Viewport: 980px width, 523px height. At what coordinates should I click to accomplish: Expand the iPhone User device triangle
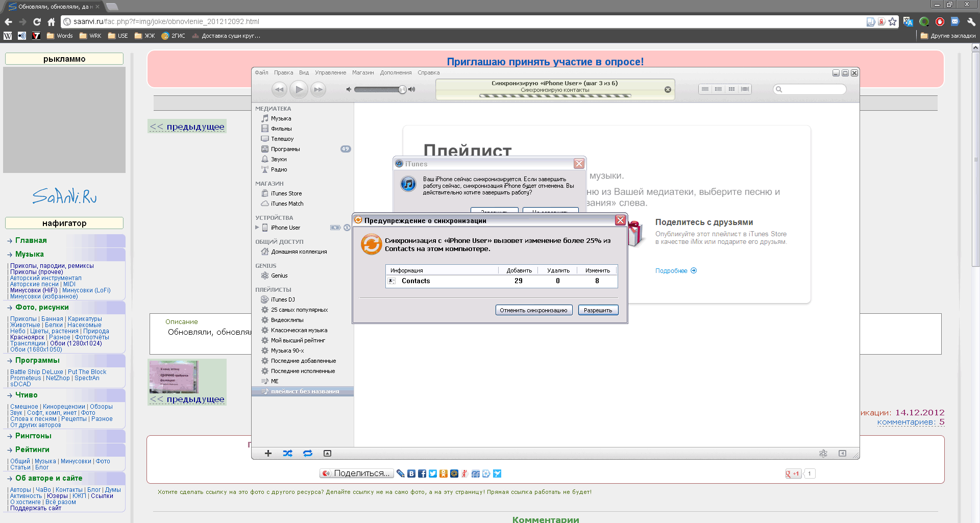point(257,228)
